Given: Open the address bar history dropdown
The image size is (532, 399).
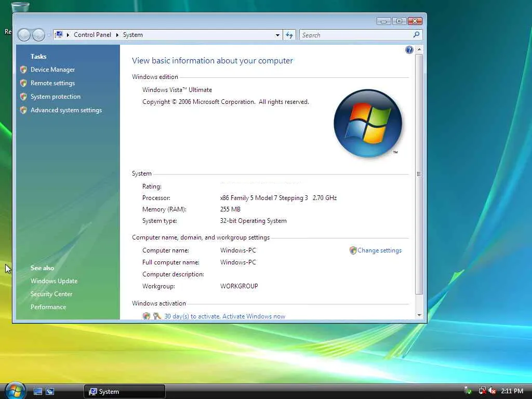Looking at the screenshot, I should 277,35.
